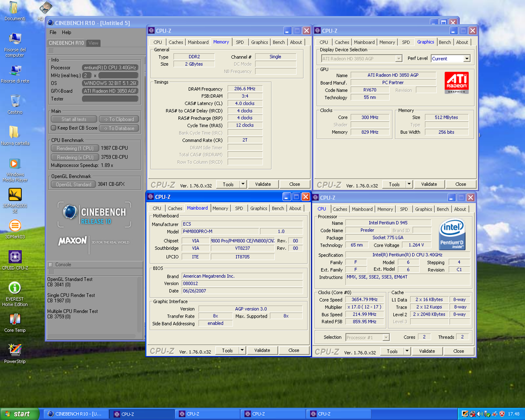The width and height of the screenshot is (525, 420).
Task: Click Cinebench title bar sphere icon
Action: [x=50, y=23]
